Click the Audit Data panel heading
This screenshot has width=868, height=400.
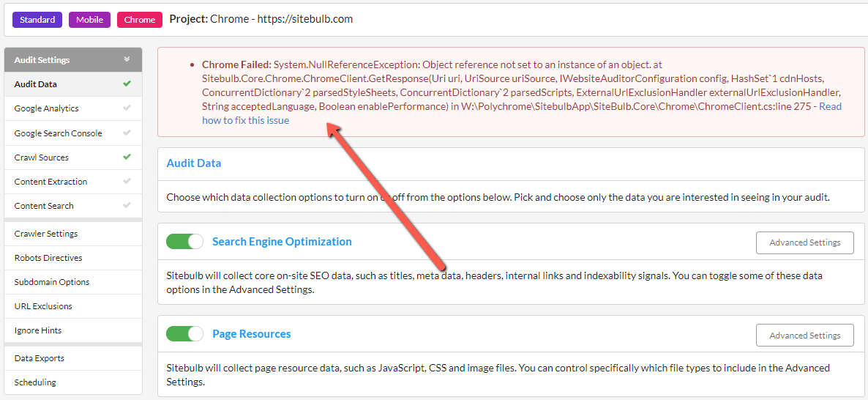pyautogui.click(x=194, y=163)
